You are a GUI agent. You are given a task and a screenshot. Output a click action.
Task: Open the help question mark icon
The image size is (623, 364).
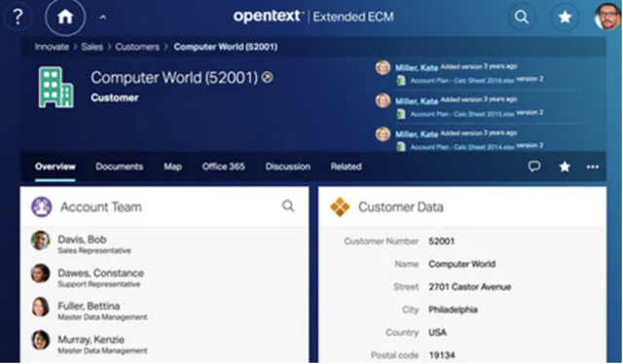18,18
